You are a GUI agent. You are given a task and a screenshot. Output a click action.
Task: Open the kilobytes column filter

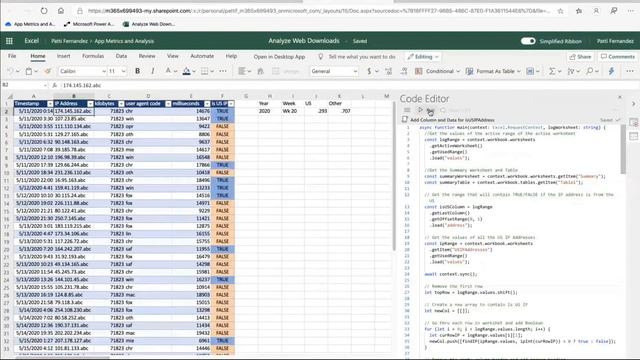tap(121, 104)
